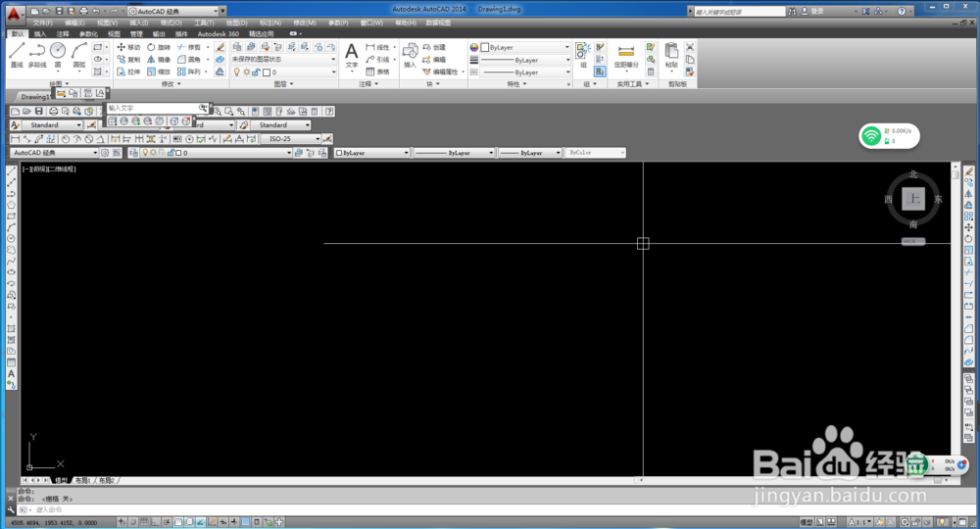
Task: Open the object color ByLayer dropdown in ribbon
Action: pos(525,47)
